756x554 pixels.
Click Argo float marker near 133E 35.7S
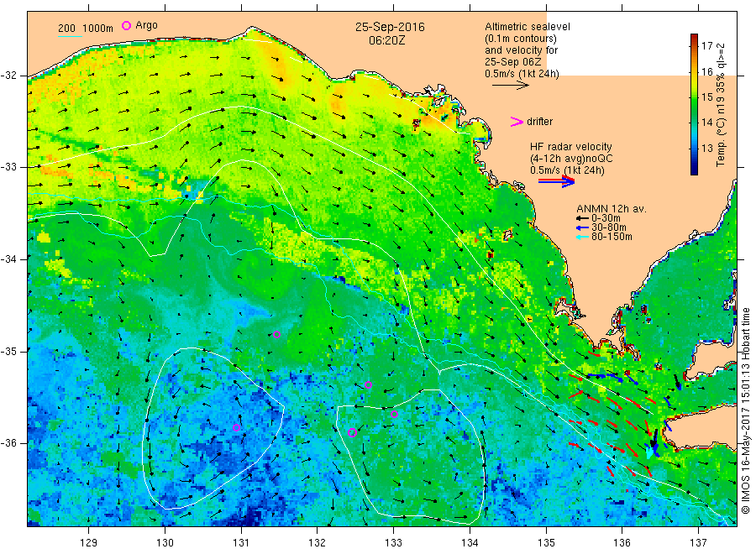pos(394,415)
